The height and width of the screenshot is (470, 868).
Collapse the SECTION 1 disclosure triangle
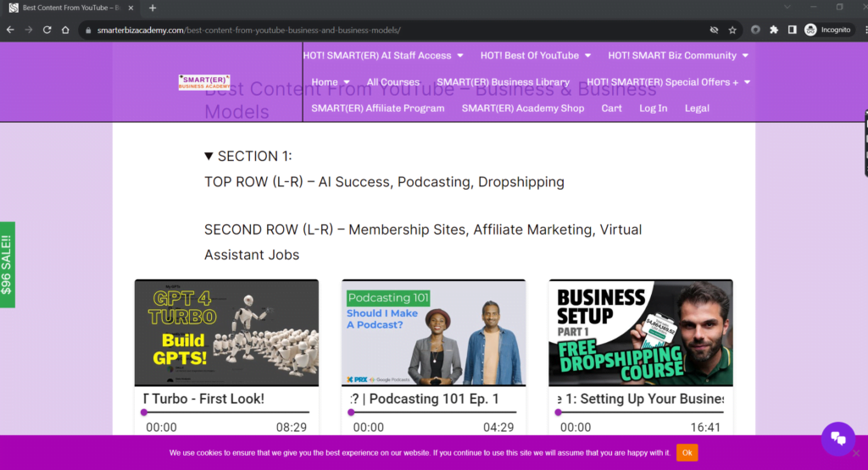[209, 157]
